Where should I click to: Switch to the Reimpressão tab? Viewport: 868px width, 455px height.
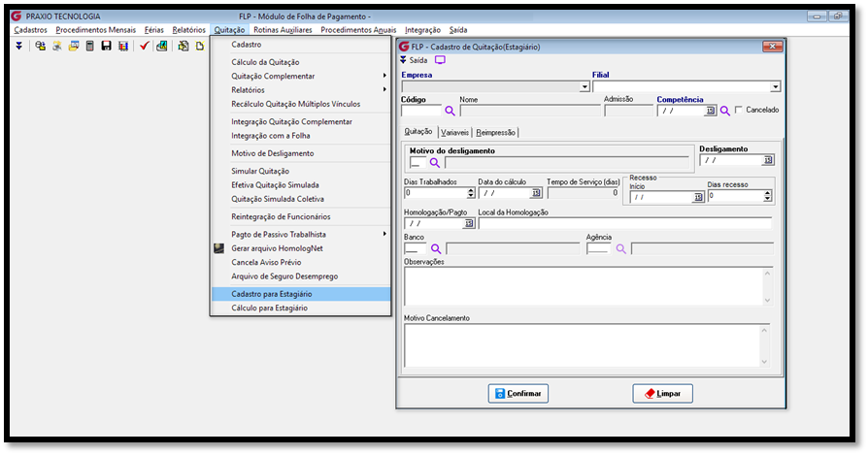pyautogui.click(x=495, y=133)
